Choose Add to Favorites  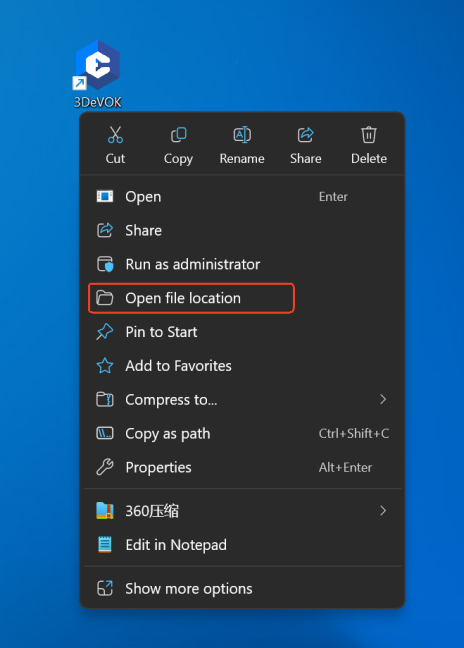[x=243, y=366]
